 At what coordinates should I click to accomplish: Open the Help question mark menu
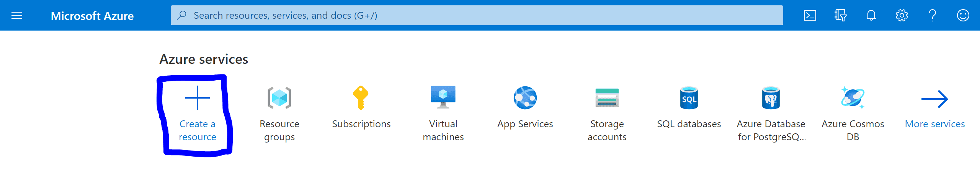click(933, 15)
